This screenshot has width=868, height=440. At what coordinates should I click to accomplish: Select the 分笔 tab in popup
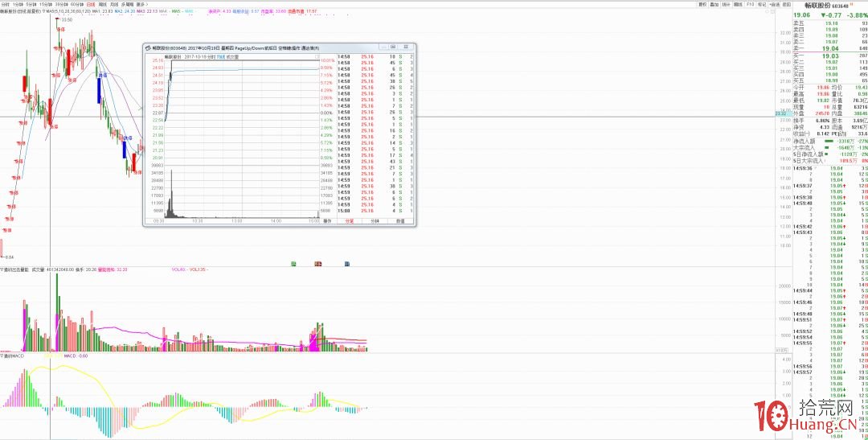349,220
